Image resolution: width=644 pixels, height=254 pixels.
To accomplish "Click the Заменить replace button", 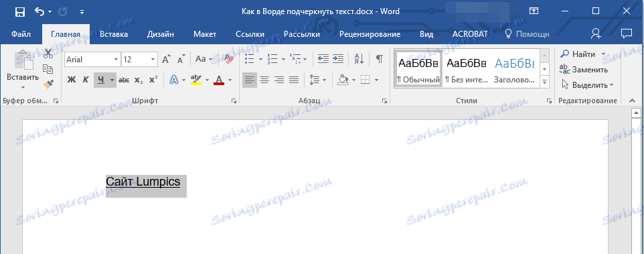I will tap(583, 70).
